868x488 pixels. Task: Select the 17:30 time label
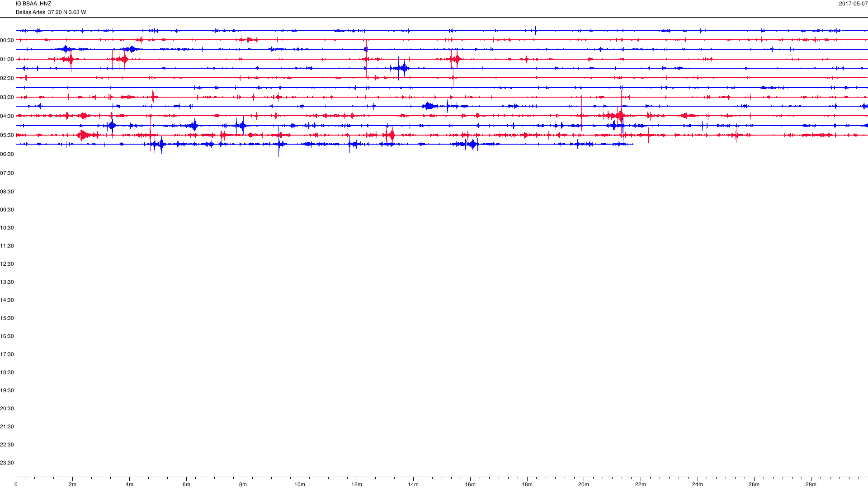click(7, 354)
